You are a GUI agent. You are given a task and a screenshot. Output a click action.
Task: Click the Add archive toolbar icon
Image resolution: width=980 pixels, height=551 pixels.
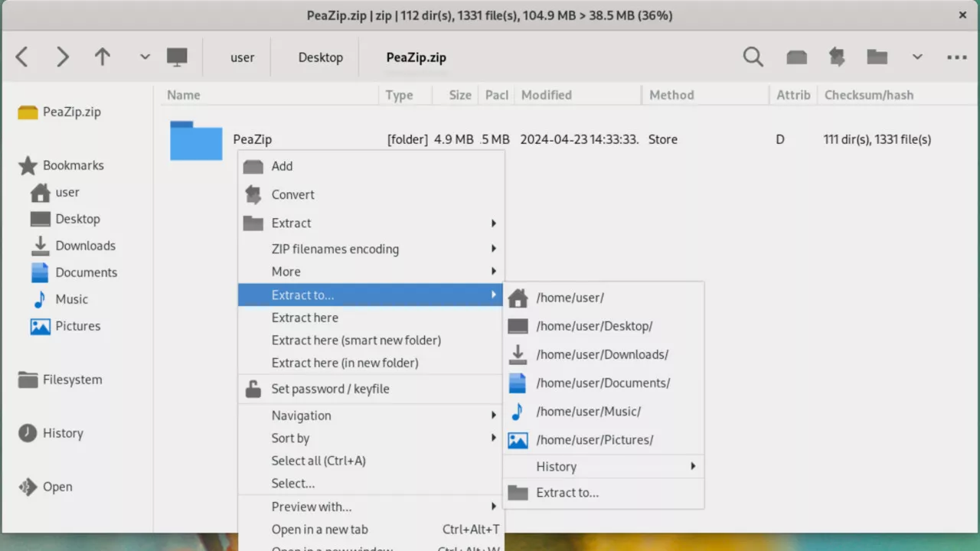pyautogui.click(x=797, y=57)
